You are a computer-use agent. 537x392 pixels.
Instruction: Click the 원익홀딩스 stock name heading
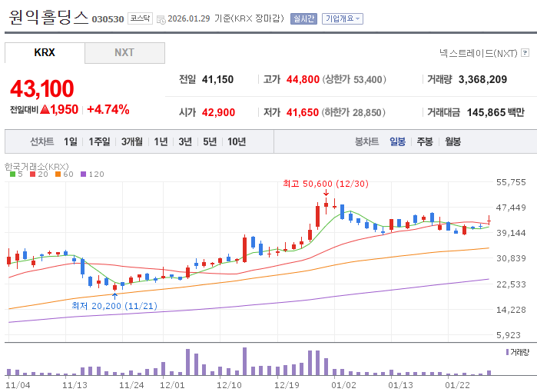(48, 17)
